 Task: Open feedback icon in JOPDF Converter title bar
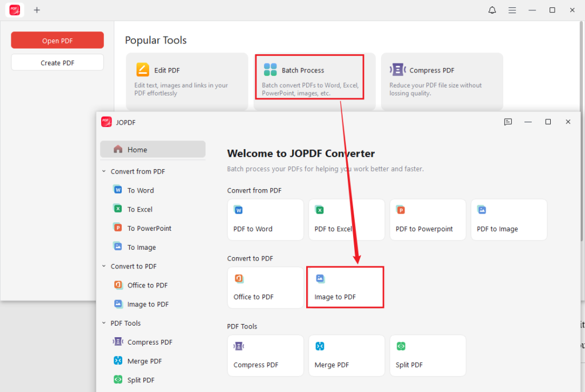(x=508, y=122)
